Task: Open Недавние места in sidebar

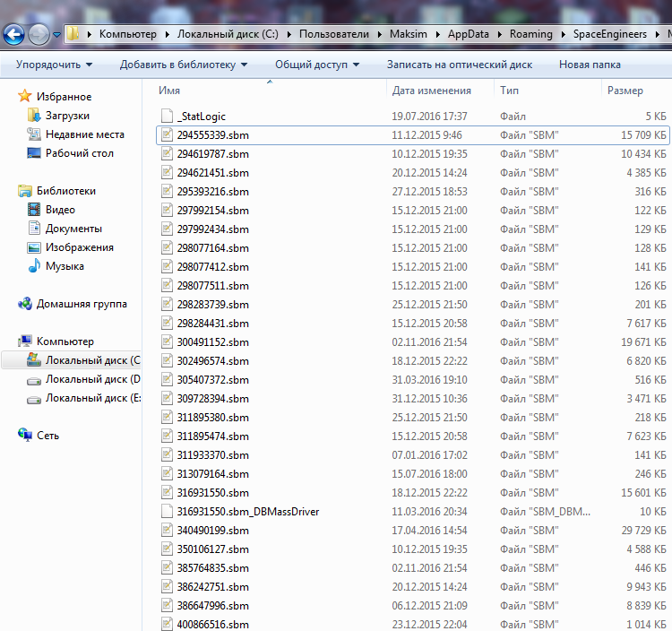Action: (84, 134)
